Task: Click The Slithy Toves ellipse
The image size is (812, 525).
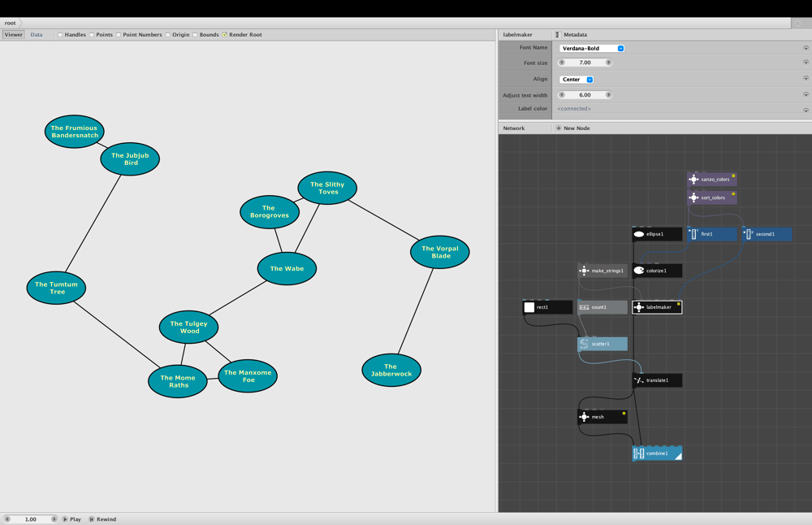Action: [x=327, y=188]
